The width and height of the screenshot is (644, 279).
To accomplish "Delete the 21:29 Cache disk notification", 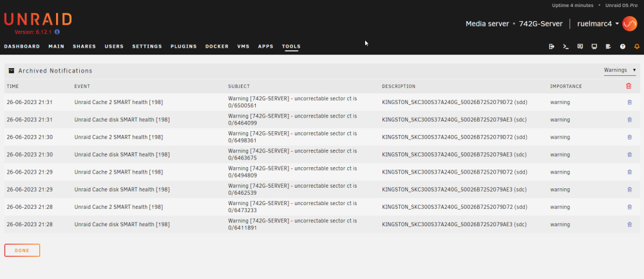I will point(630,189).
